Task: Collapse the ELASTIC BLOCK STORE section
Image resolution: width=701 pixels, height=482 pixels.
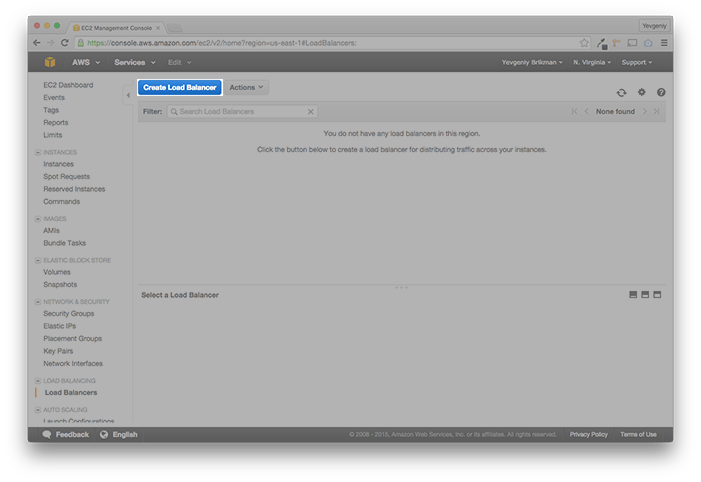Action: point(38,260)
